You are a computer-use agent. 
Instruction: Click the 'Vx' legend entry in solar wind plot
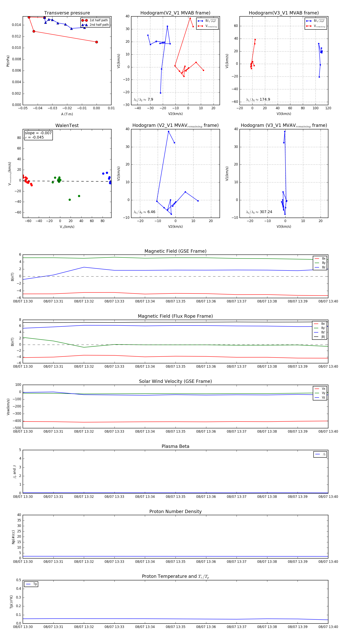(320, 389)
